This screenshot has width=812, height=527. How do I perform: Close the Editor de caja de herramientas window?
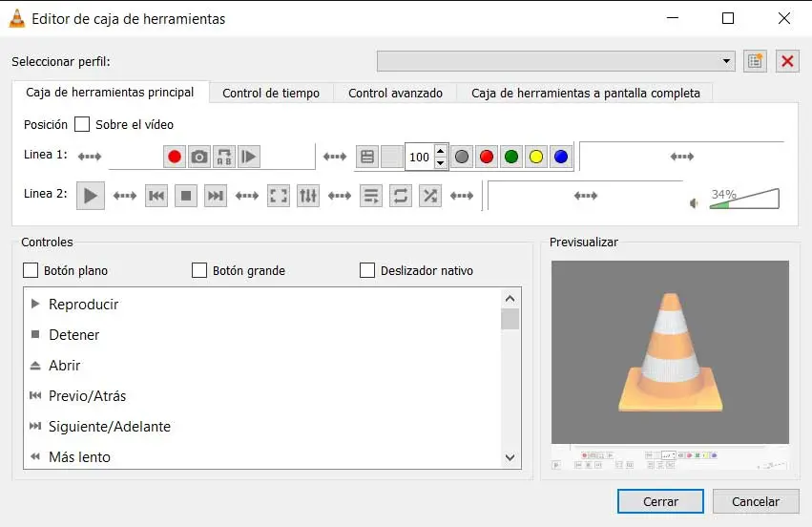tap(784, 18)
